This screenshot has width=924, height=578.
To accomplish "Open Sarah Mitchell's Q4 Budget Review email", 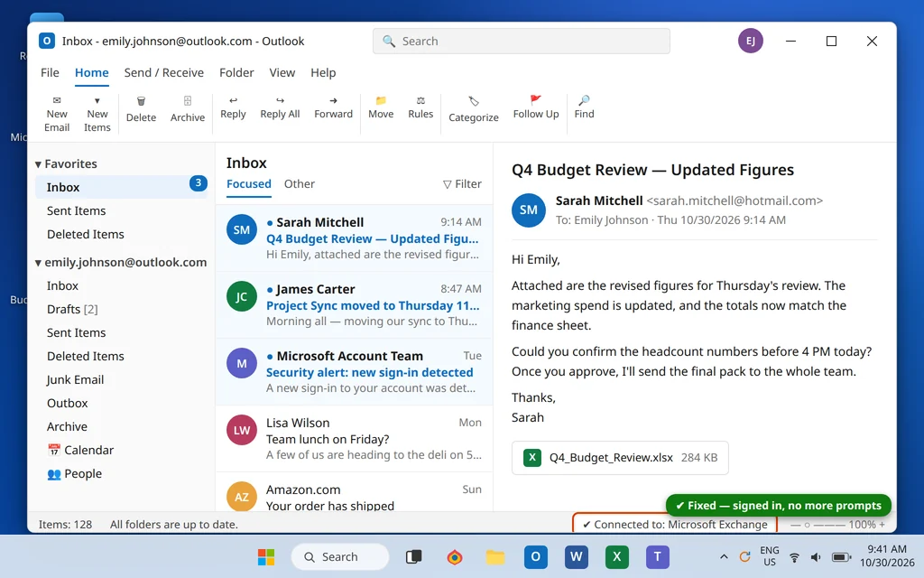I will click(354, 238).
